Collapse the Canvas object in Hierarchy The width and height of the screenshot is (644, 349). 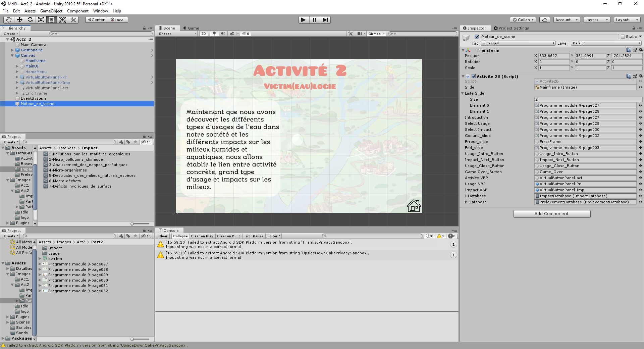(12, 55)
